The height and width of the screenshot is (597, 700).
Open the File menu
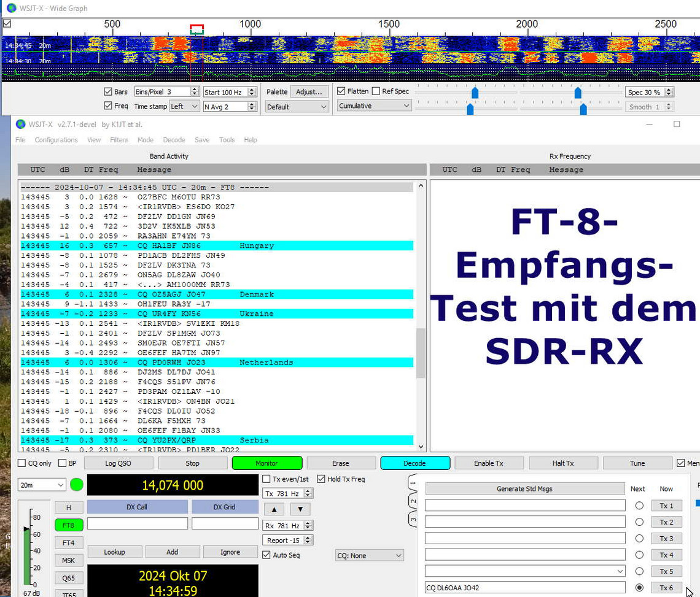tap(20, 140)
